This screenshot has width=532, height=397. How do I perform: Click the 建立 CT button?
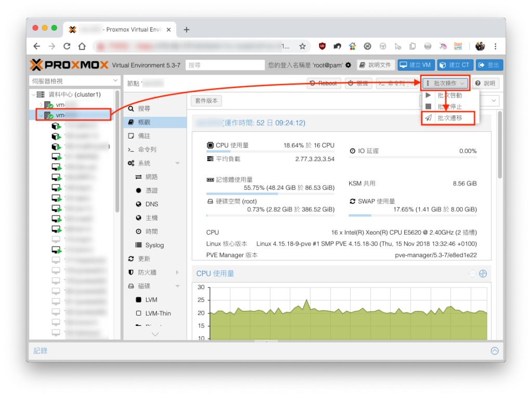point(455,65)
